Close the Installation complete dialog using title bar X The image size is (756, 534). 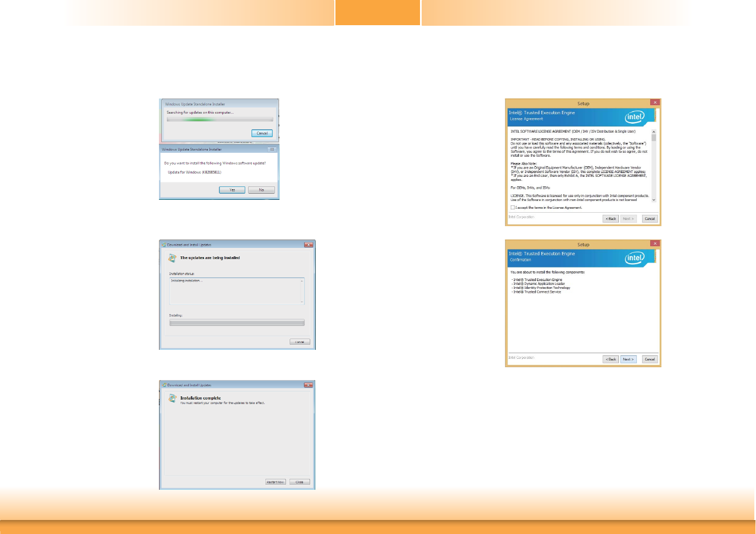pos(308,385)
